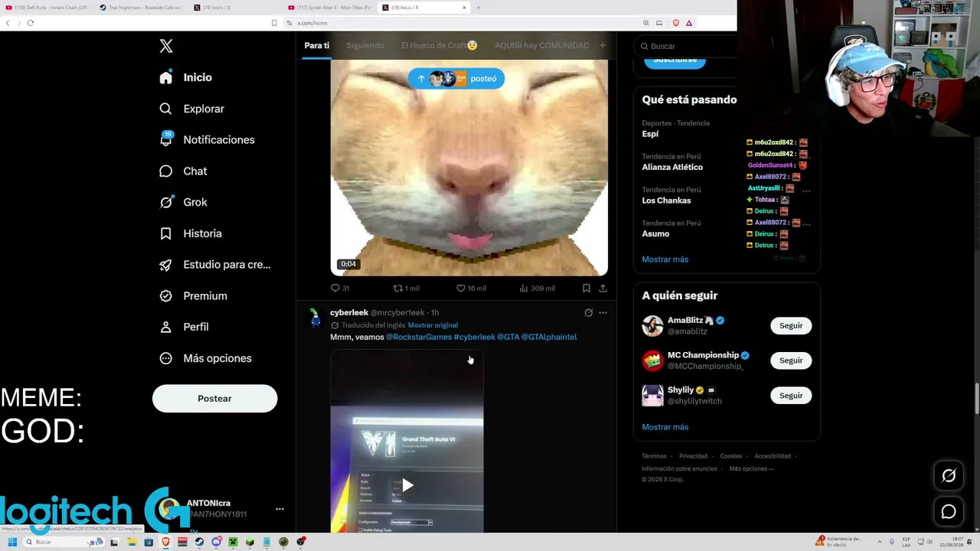The image size is (980, 551).
Task: Click Mostrar original translation link
Action: coord(433,325)
